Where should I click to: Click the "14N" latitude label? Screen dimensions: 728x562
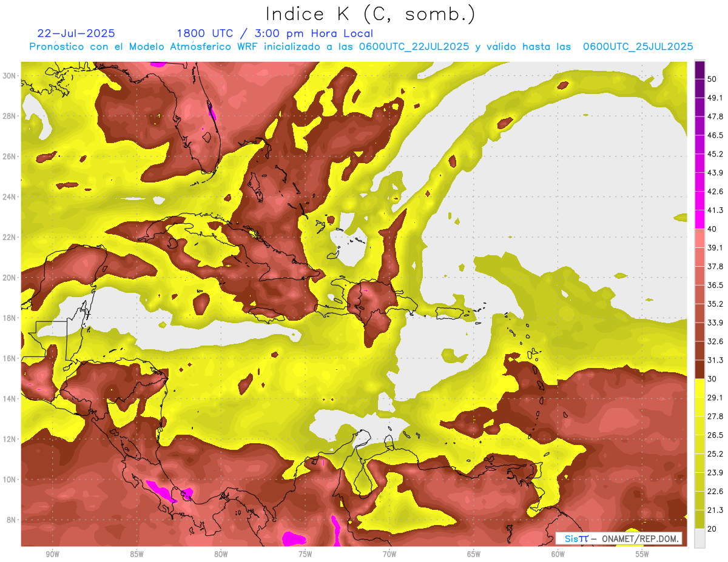[10, 399]
